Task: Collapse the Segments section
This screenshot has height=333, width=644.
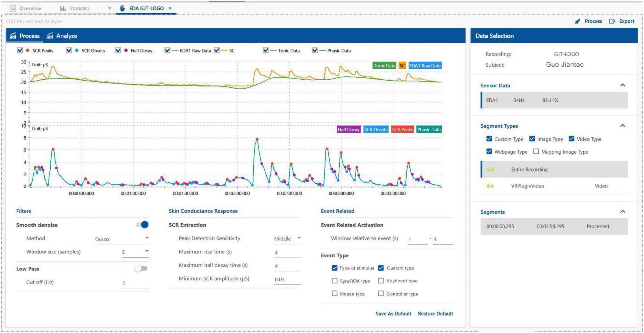Action: coord(623,212)
